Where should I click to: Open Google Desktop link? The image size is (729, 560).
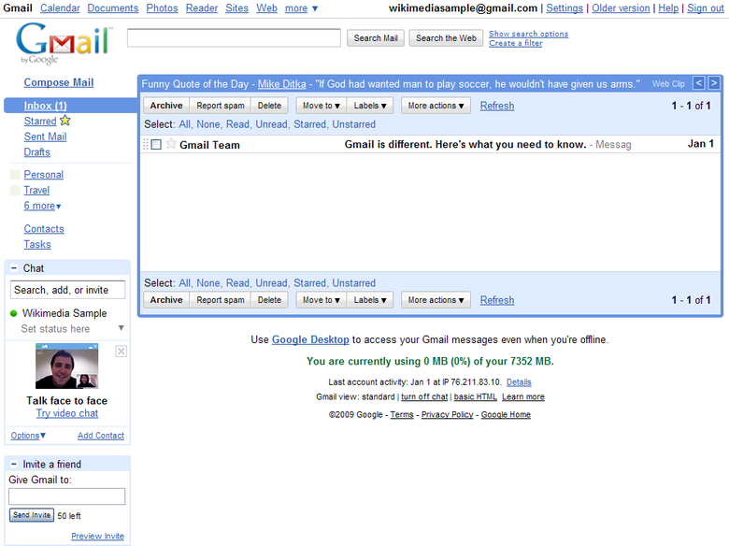(x=310, y=339)
